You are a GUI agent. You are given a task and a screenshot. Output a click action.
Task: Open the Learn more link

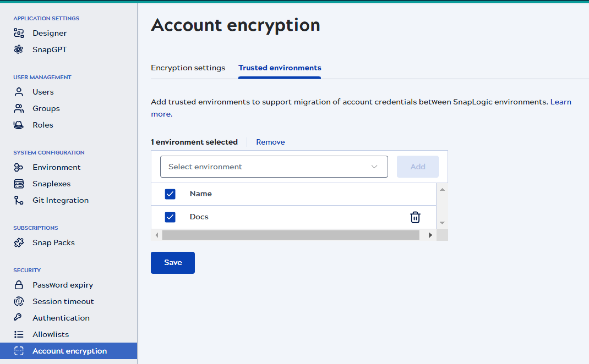pyautogui.click(x=561, y=102)
